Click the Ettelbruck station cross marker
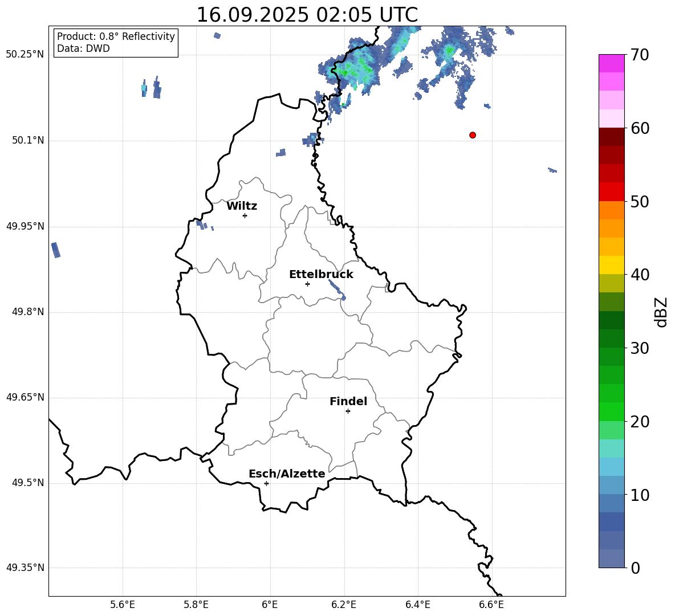675x616 pixels. [x=307, y=284]
